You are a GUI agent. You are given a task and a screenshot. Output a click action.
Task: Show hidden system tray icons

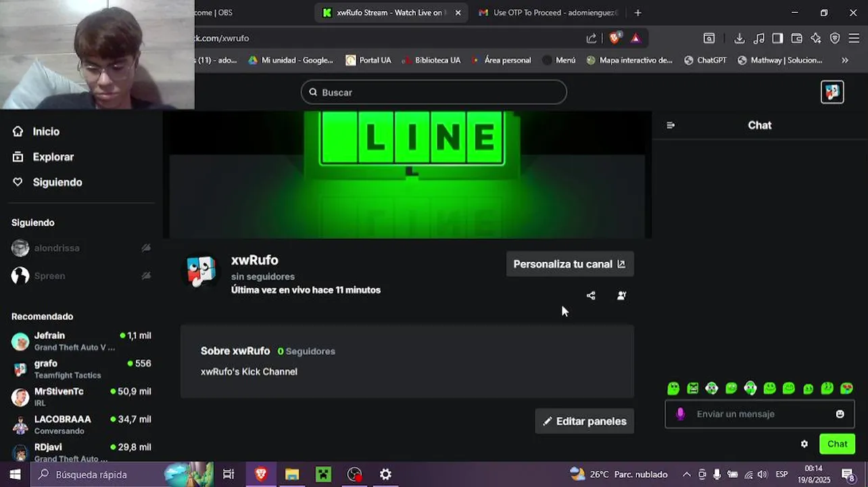687,474
